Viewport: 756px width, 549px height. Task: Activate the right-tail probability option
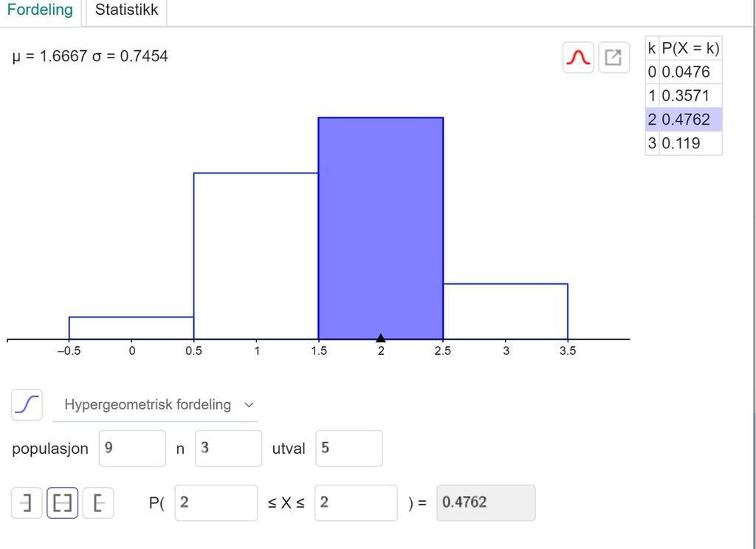click(98, 503)
